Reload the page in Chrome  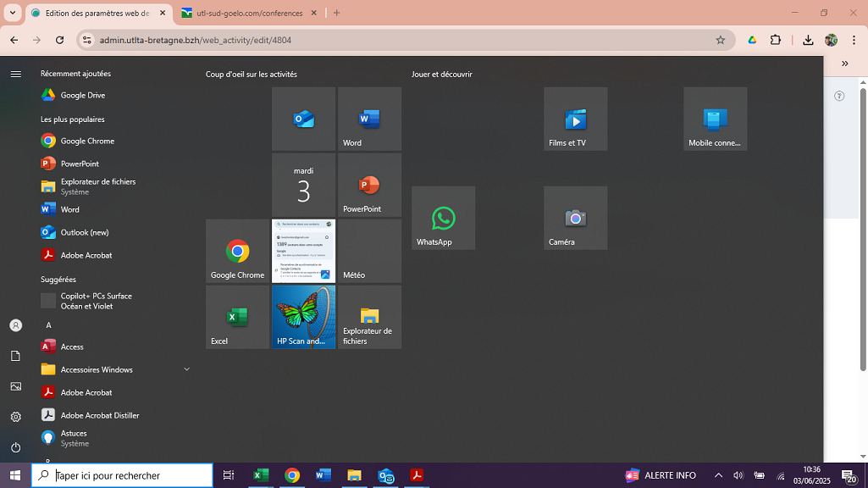tap(60, 40)
